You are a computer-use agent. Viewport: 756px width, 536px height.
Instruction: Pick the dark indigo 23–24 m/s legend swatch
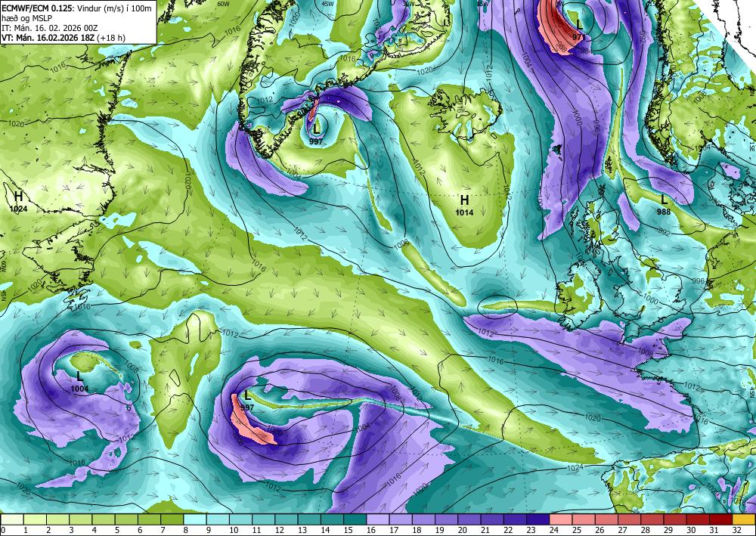point(538,519)
